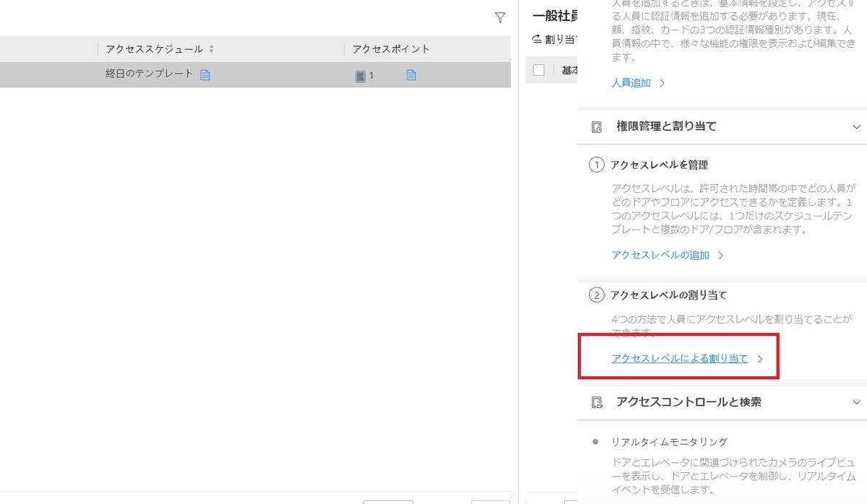Open the リアルタイムモニタリング menu entry
The height and width of the screenshot is (504, 867).
pos(671,442)
